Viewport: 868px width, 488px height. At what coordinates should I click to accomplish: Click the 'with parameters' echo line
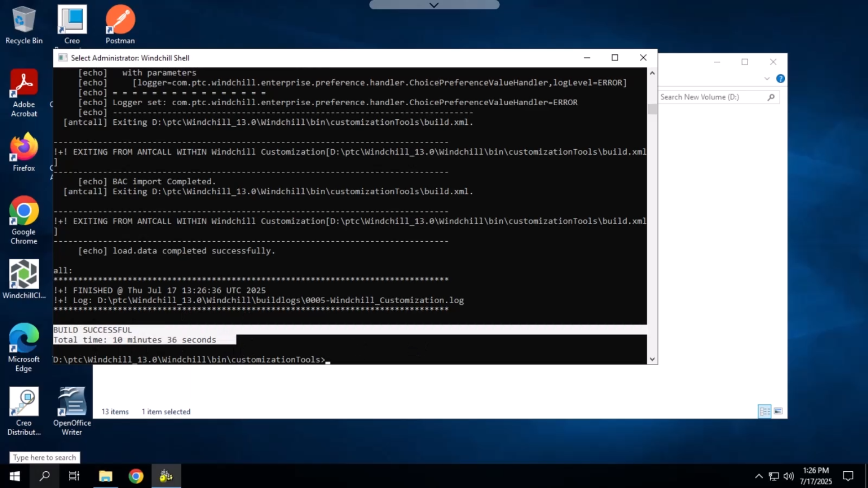tap(137, 73)
